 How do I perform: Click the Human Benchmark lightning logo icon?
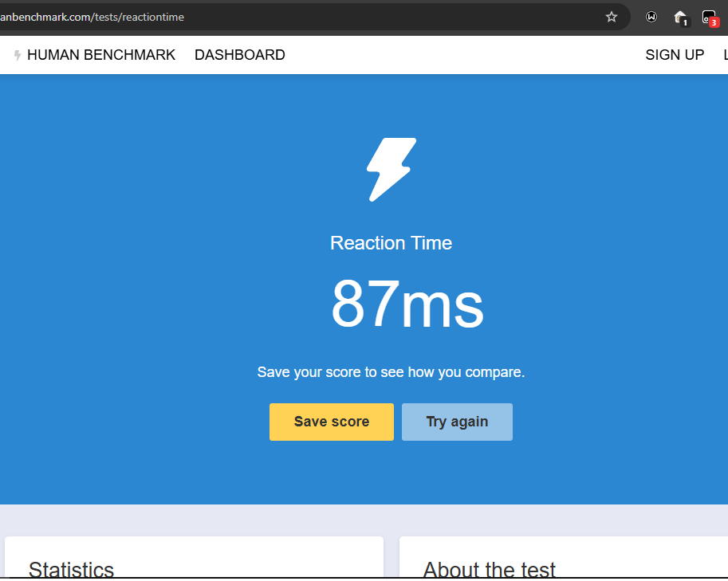tap(18, 55)
